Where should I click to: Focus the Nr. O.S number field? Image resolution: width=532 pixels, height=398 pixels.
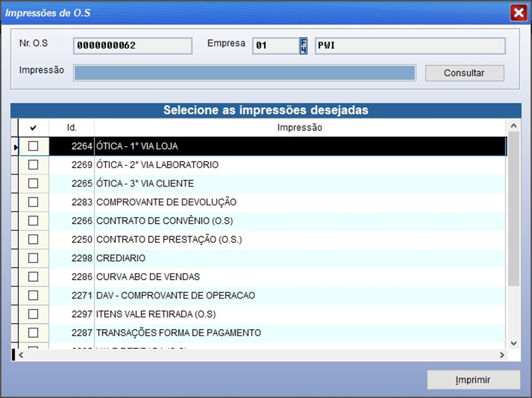click(x=133, y=46)
